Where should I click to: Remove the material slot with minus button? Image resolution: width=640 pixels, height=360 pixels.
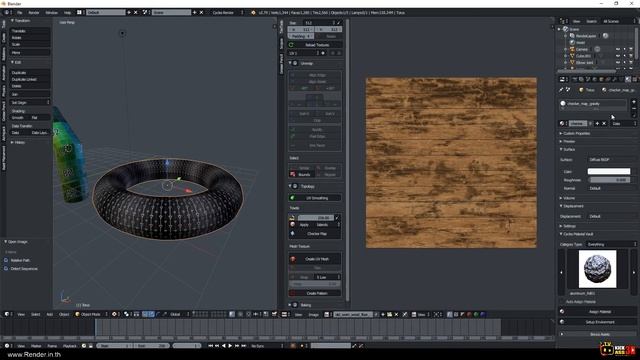tap(633, 109)
